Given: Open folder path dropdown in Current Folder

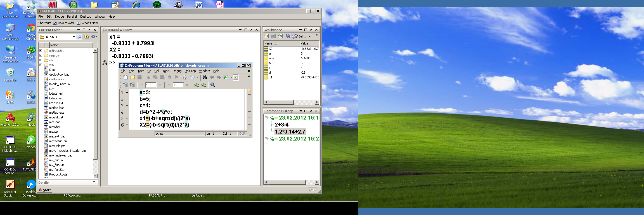Looking at the screenshot, I should [x=74, y=37].
